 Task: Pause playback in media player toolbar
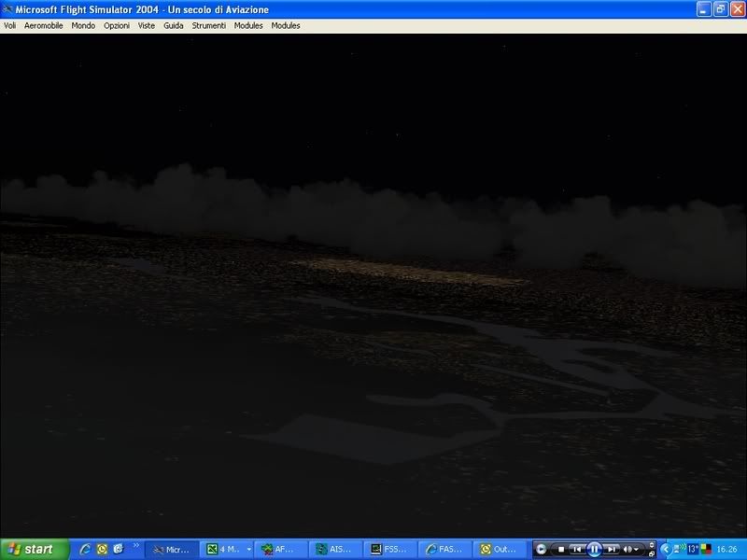tap(594, 549)
